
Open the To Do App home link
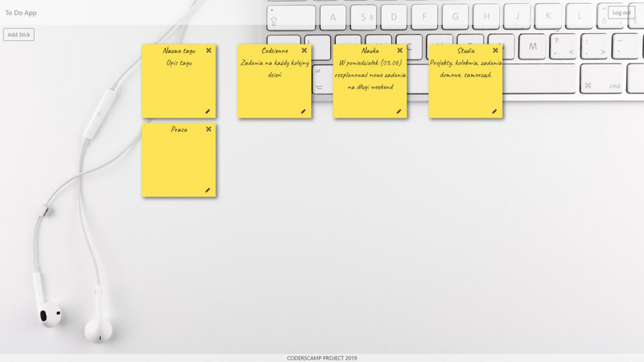[21, 13]
